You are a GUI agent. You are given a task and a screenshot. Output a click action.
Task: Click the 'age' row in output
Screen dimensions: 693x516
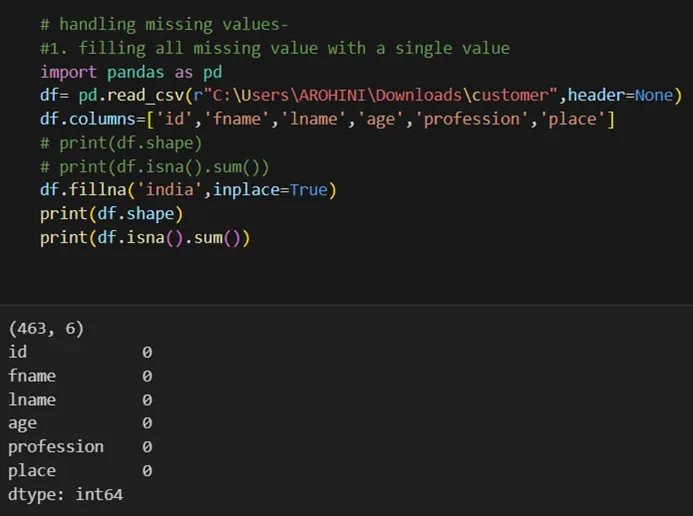[22, 423]
